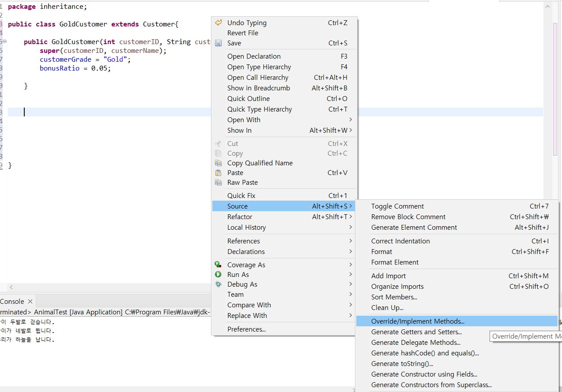Click the super(customerID, customerName) call
This screenshot has height=392, width=562.
(x=103, y=51)
